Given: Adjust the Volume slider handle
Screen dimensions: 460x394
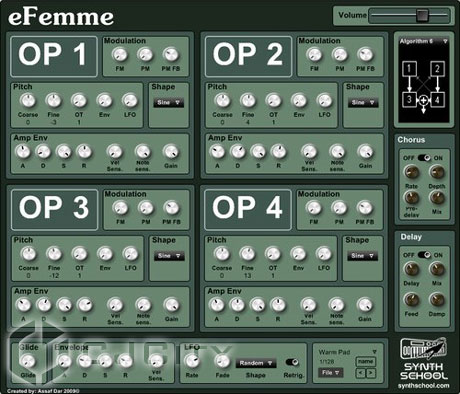Looking at the screenshot, I should pyautogui.click(x=422, y=15).
